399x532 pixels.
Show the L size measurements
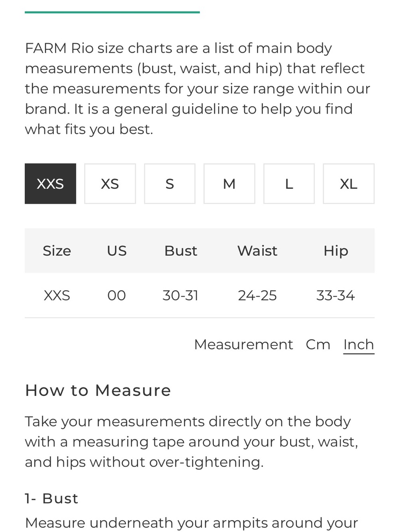[x=289, y=184]
